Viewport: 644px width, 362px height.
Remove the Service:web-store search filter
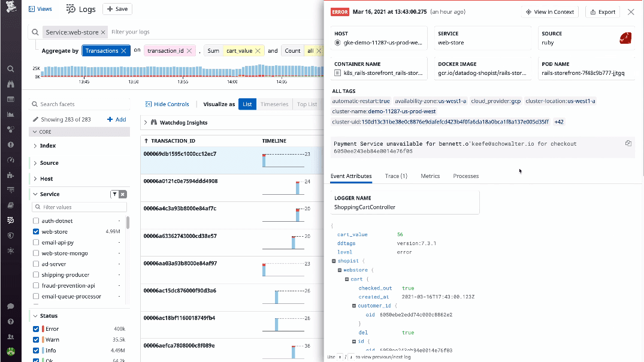(x=103, y=32)
